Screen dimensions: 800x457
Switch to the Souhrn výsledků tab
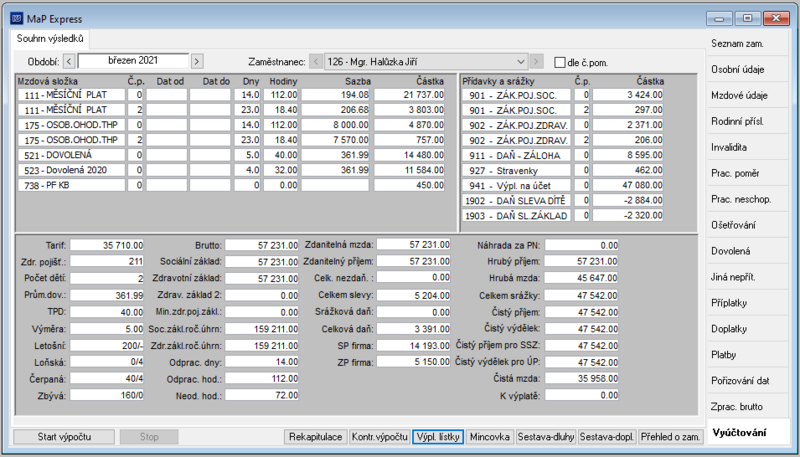[50, 39]
